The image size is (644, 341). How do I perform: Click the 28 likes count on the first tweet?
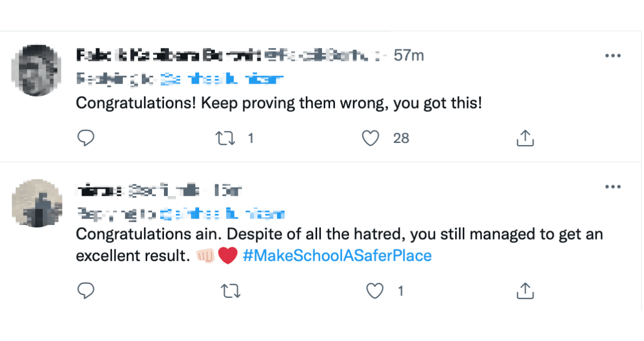[400, 138]
